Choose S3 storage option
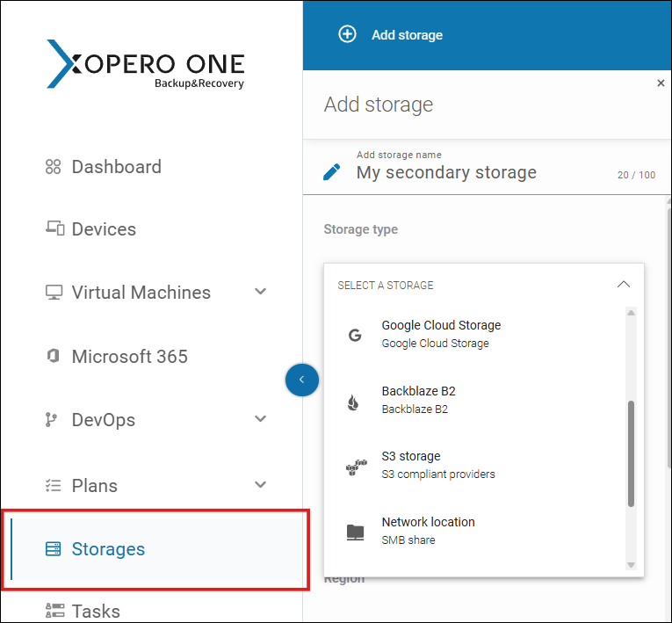 coord(474,465)
